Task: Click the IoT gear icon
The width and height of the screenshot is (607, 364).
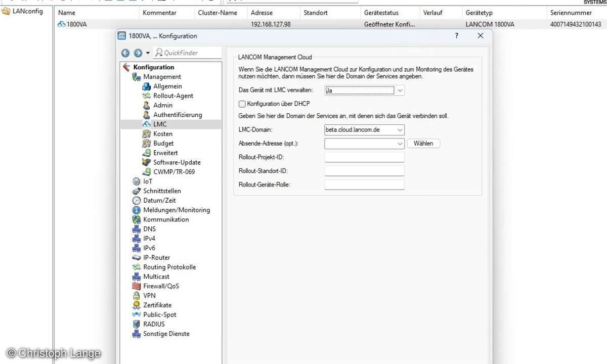Action: pos(136,181)
